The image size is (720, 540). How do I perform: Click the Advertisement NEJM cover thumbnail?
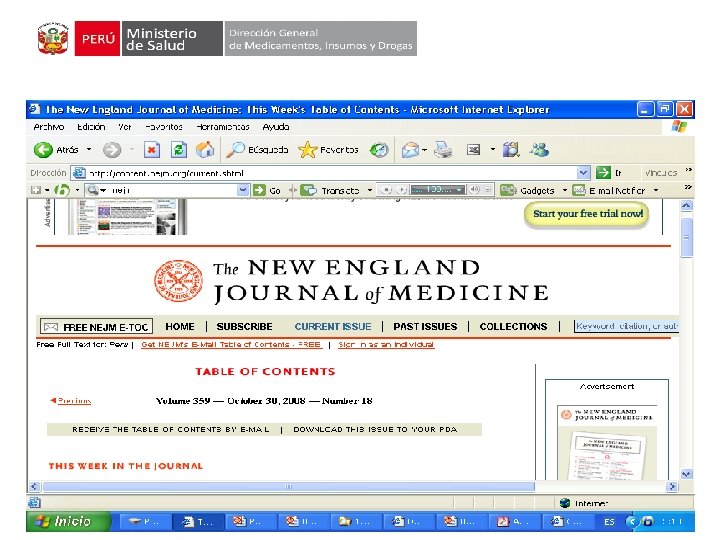[607, 442]
